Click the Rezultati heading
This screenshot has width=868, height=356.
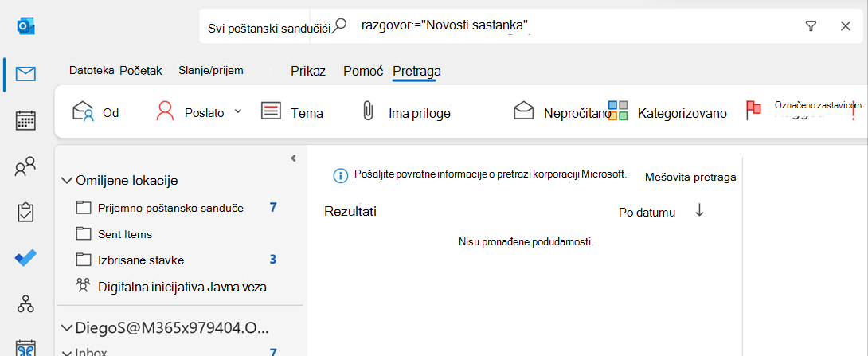(350, 212)
